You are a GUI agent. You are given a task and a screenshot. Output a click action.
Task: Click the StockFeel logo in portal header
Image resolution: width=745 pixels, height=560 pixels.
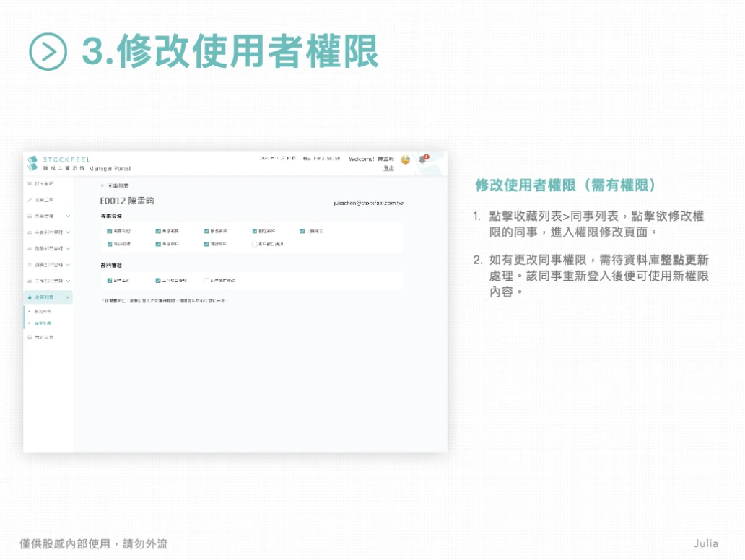[32, 163]
